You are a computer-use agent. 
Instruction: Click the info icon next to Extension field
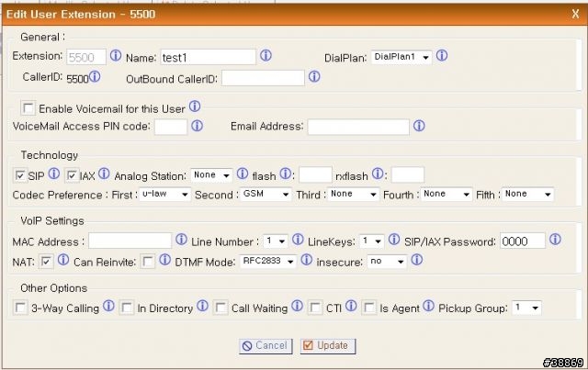coord(116,55)
